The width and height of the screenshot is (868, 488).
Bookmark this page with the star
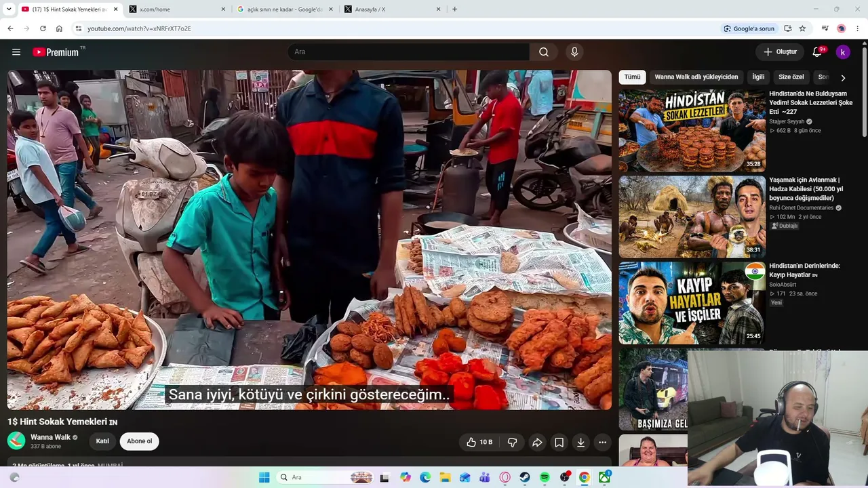click(x=802, y=28)
